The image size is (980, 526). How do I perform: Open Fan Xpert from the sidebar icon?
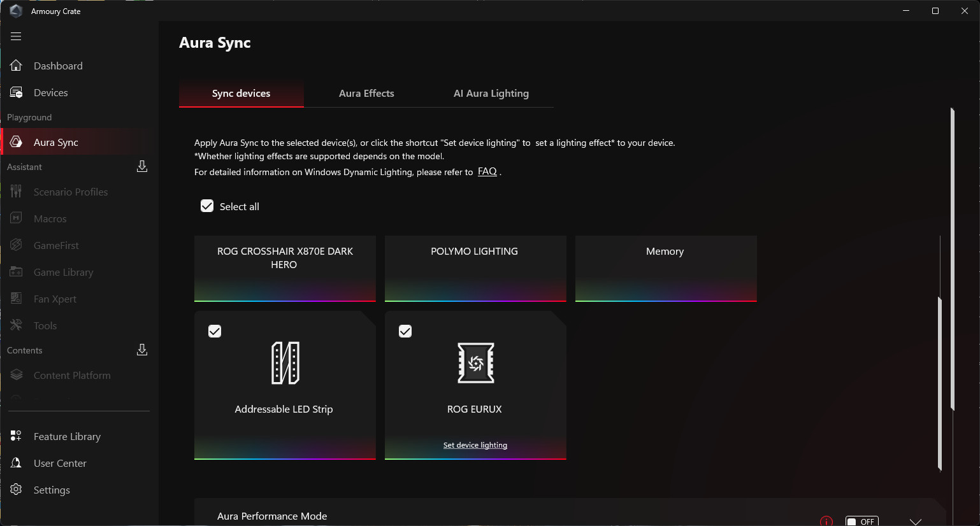tap(16, 299)
